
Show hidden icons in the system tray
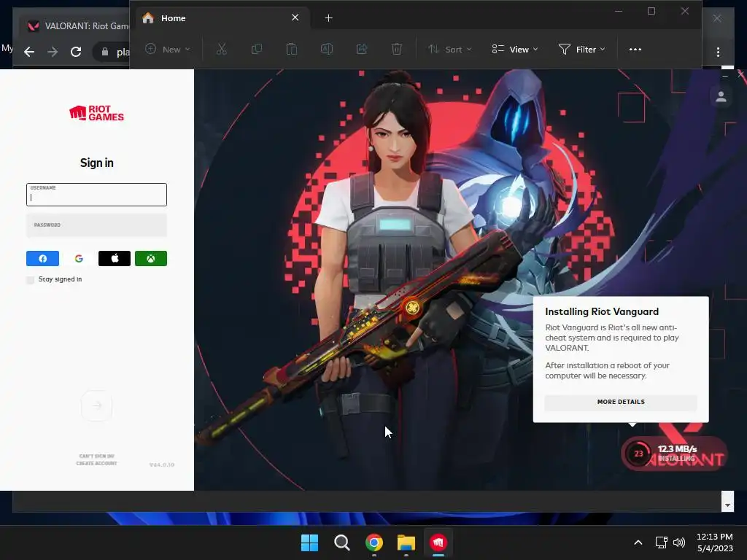point(638,542)
